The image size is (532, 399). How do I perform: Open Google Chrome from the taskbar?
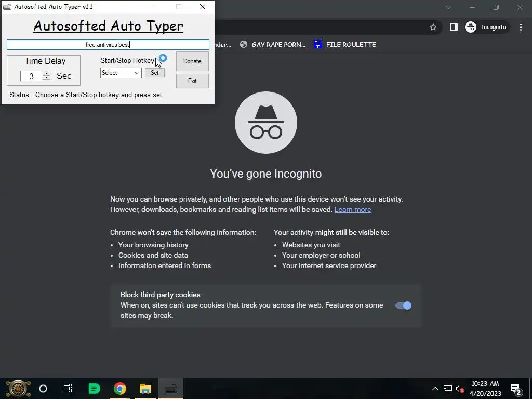(x=120, y=389)
